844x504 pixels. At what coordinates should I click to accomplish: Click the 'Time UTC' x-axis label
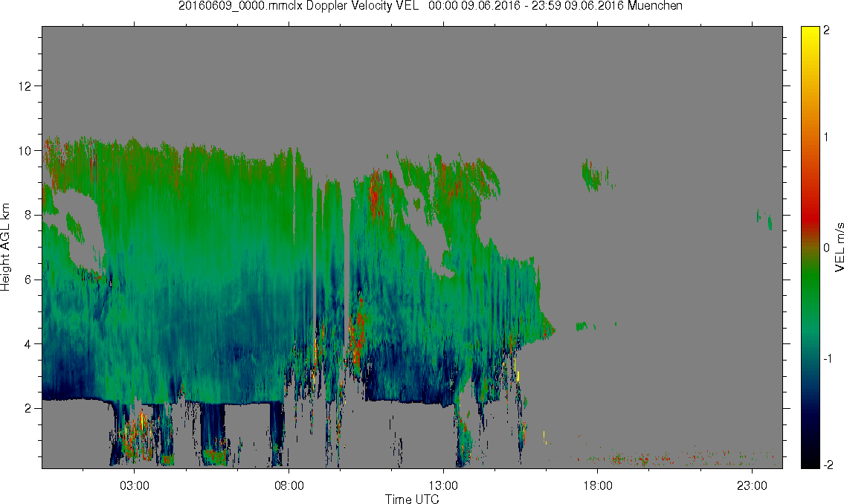point(412,499)
